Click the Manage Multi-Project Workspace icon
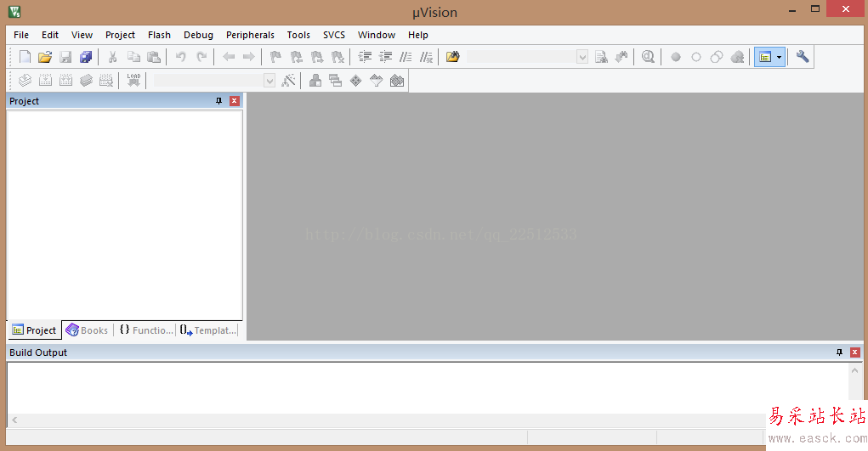This screenshot has height=451, width=868. pyautogui.click(x=336, y=80)
